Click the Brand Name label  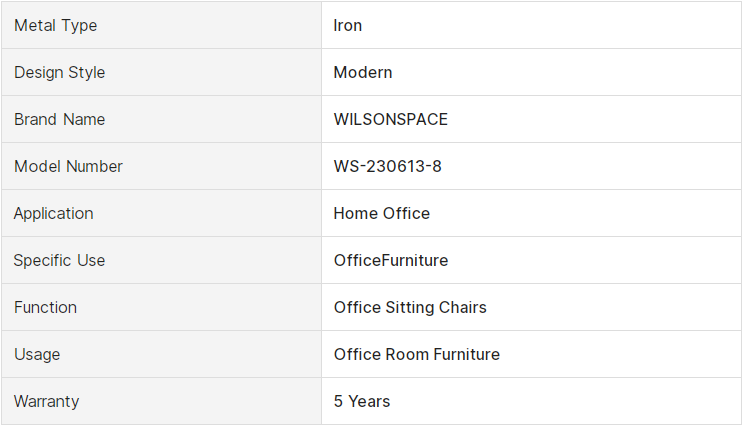pos(59,120)
